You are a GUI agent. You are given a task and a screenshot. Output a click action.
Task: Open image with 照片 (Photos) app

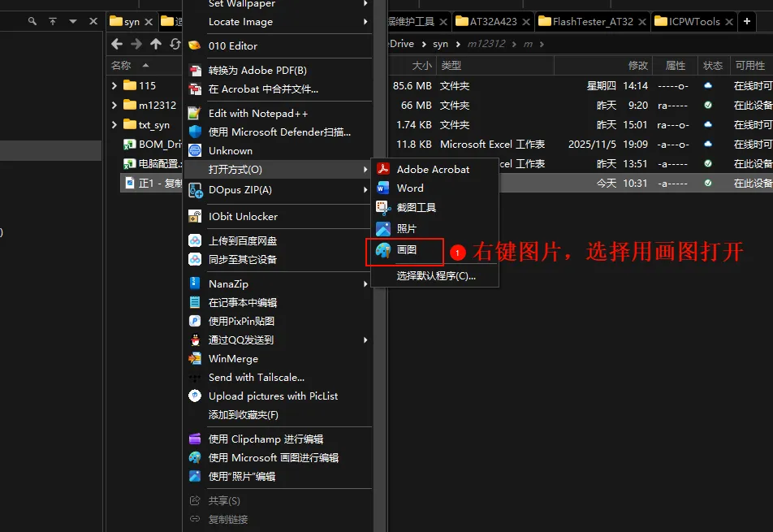[x=406, y=229]
